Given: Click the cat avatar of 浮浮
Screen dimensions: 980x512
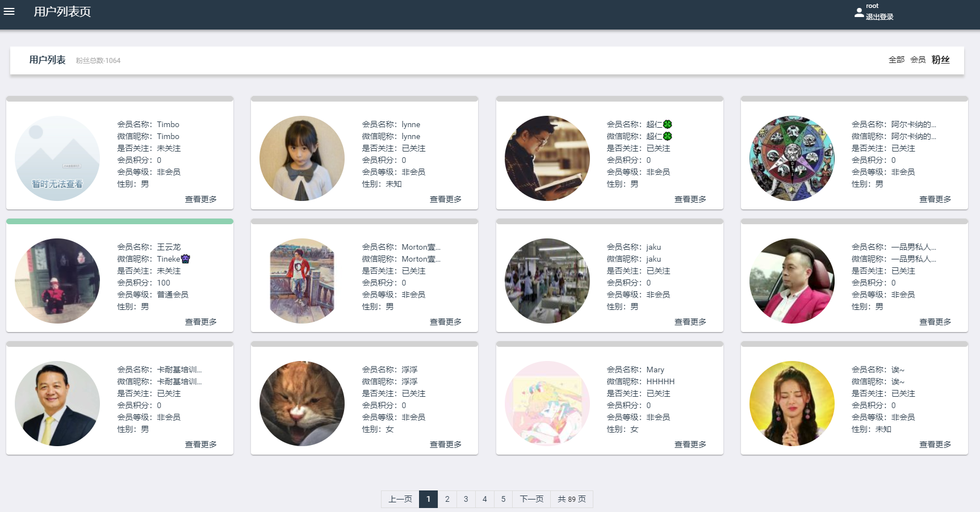Looking at the screenshot, I should tap(302, 404).
